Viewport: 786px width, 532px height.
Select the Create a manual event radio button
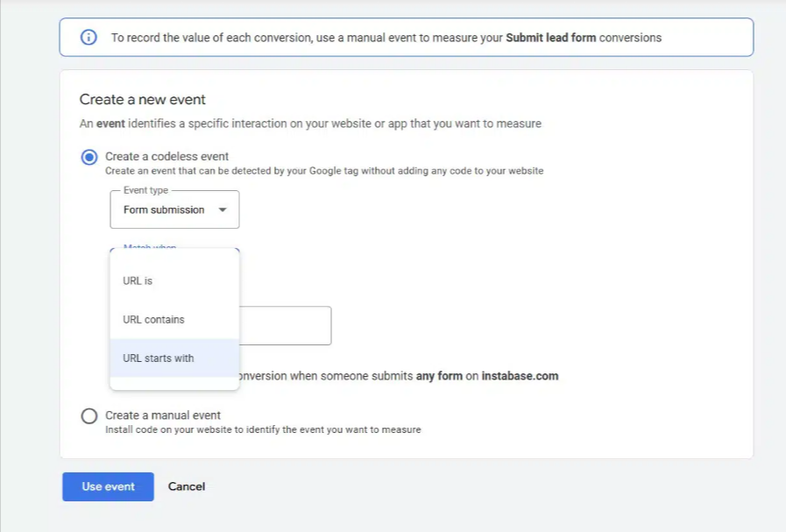coord(89,416)
